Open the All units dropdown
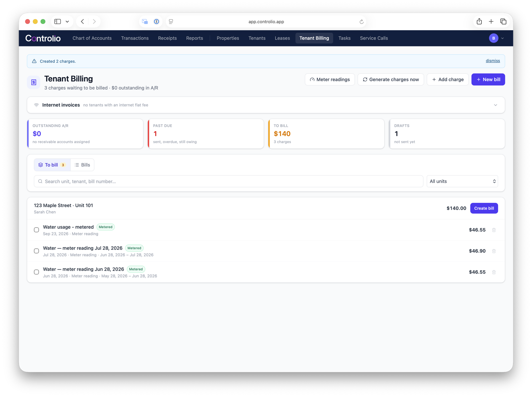This screenshot has width=532, height=397. [x=462, y=181]
